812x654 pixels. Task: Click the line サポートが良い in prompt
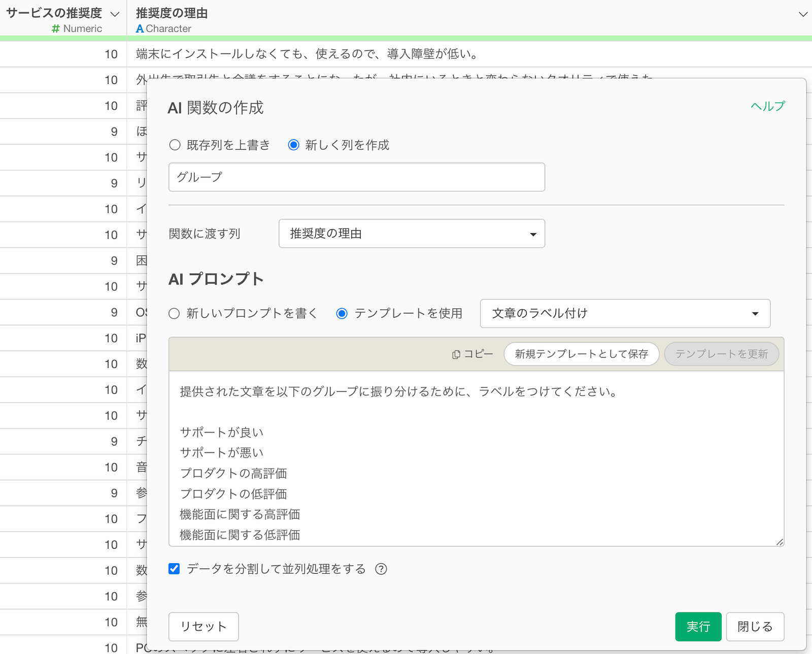[x=222, y=432]
